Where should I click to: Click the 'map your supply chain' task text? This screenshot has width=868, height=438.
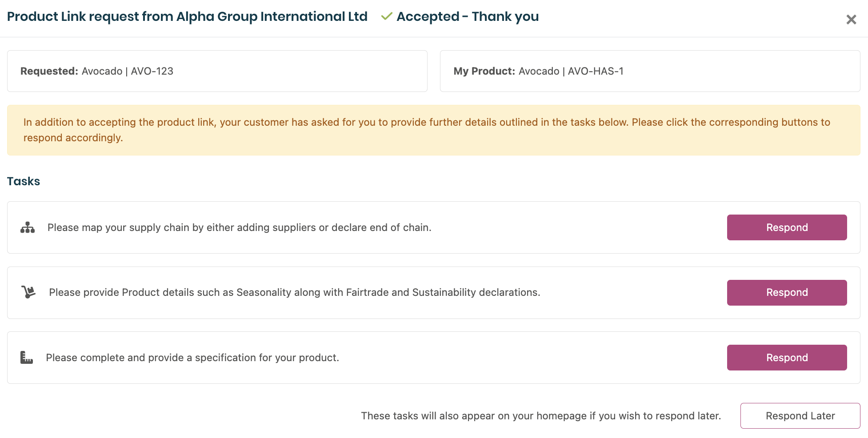point(239,227)
